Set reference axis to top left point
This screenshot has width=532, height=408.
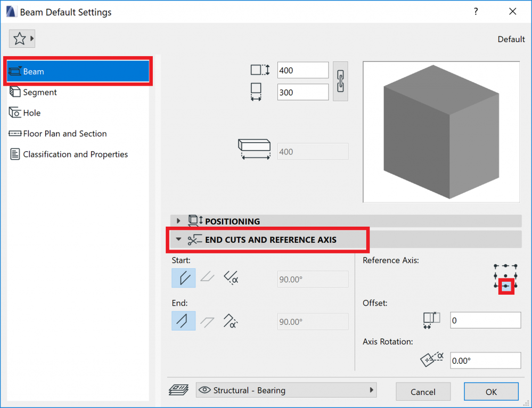click(496, 266)
